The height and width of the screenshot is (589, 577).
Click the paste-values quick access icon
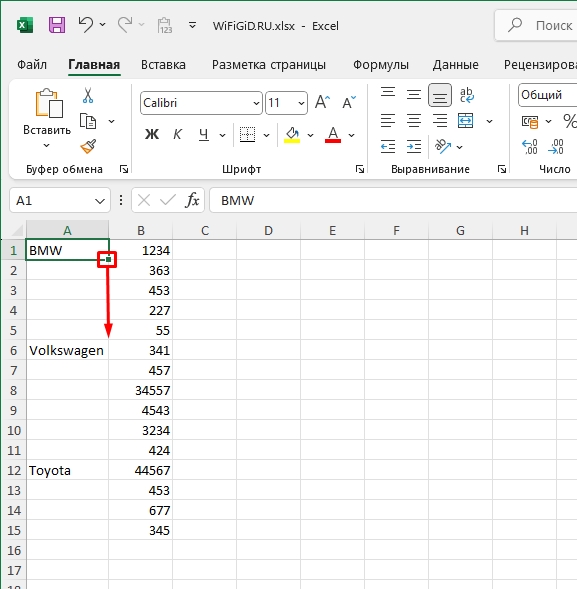coord(165,25)
